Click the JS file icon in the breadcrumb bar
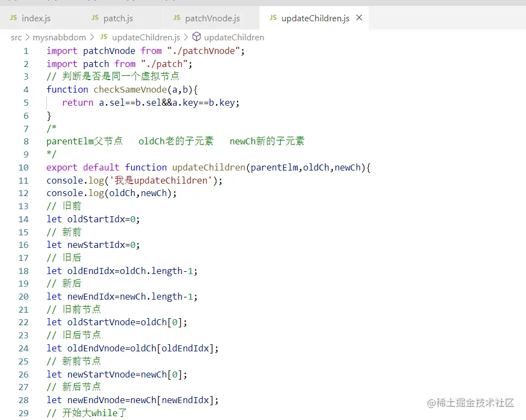Screen dimensions: 526x420 click(x=103, y=37)
